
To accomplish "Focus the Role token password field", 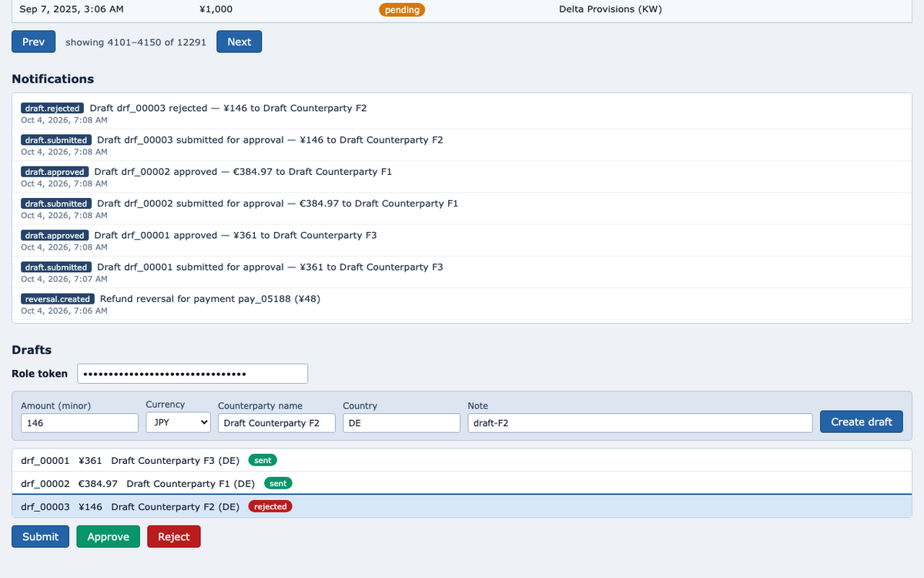I will (192, 374).
